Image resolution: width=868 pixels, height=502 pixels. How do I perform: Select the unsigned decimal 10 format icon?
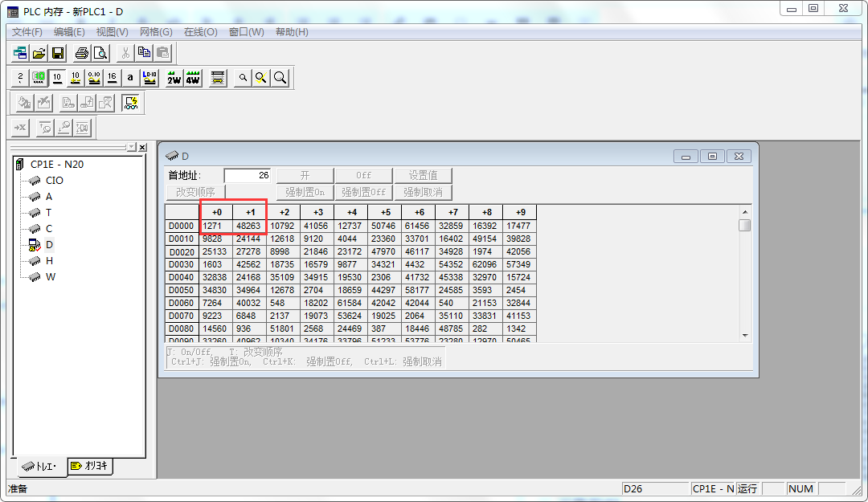(57, 78)
